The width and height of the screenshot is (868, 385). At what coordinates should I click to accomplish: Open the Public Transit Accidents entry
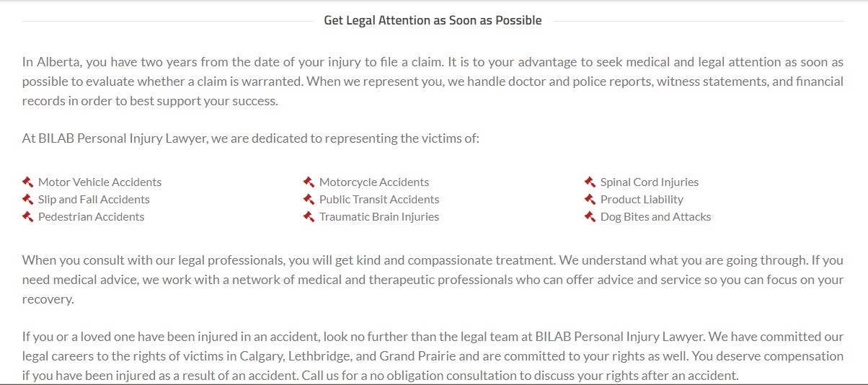tap(379, 200)
